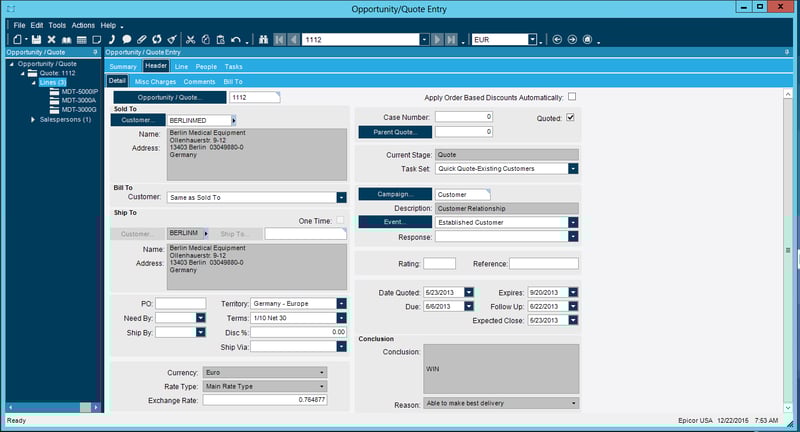Open the Territory dropdown
Image resolution: width=800 pixels, height=432 pixels.
click(x=341, y=303)
